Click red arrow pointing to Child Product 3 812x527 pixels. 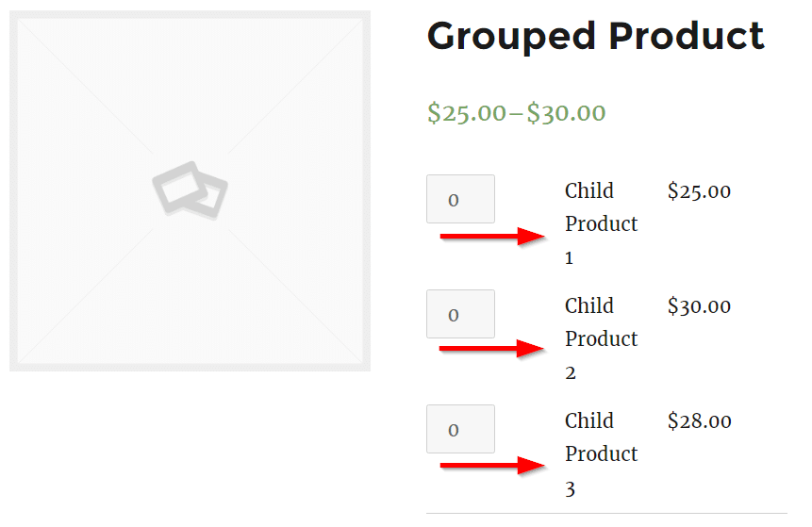click(x=492, y=466)
